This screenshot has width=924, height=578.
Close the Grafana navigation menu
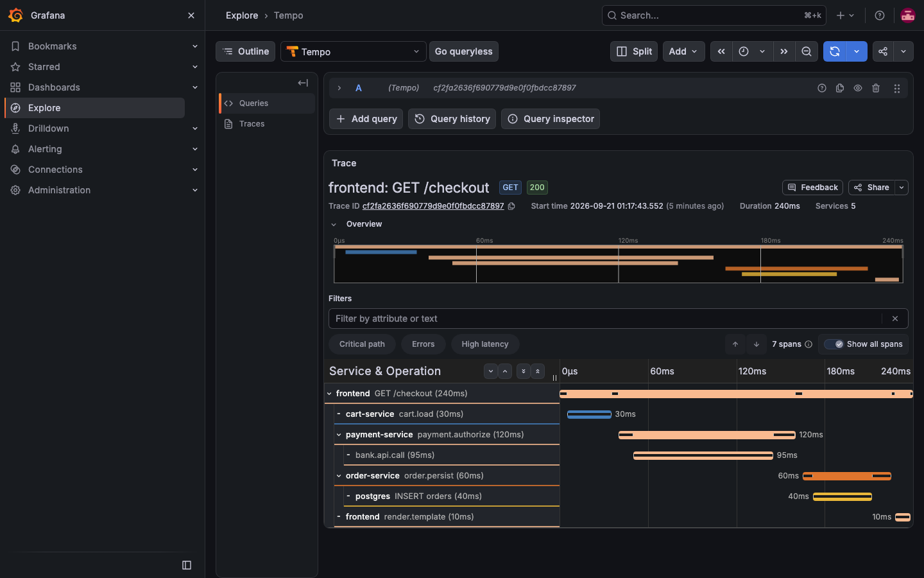pos(191,15)
